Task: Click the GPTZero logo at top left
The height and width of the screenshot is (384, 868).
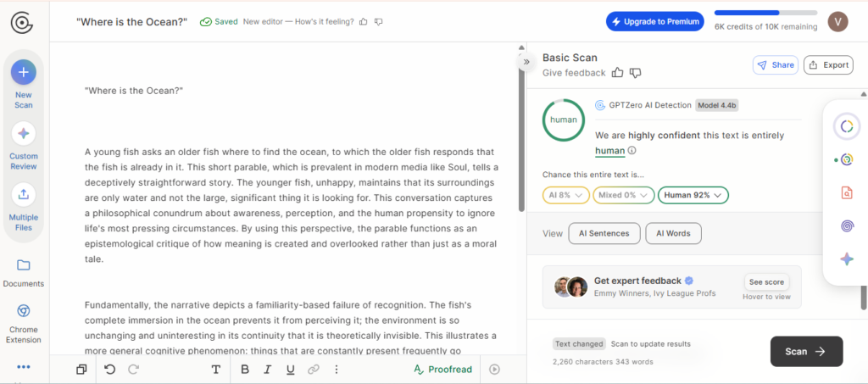Action: click(21, 22)
